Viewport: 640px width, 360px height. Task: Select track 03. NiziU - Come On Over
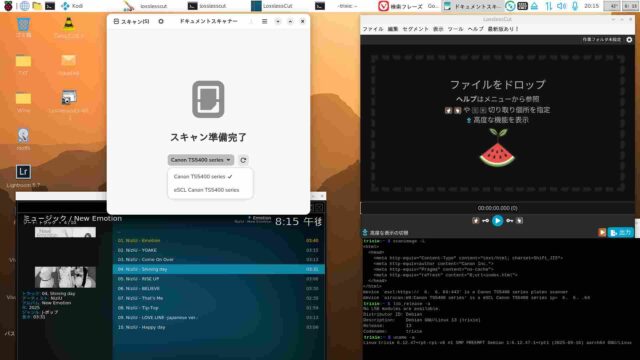pos(219,260)
